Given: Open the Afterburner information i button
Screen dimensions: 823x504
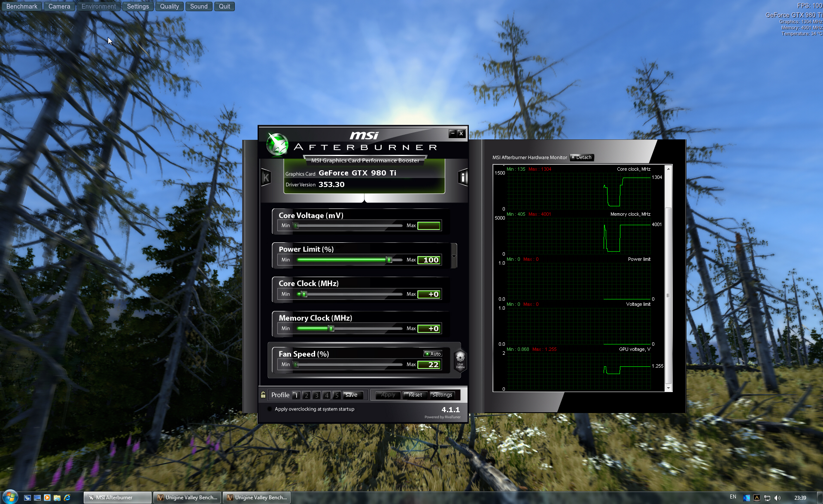Looking at the screenshot, I should tap(463, 177).
